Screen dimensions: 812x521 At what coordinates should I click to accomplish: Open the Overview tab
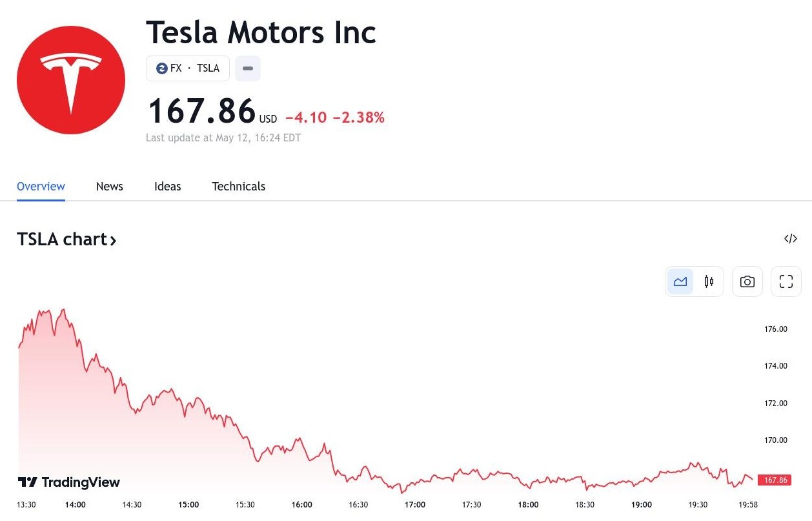click(41, 187)
